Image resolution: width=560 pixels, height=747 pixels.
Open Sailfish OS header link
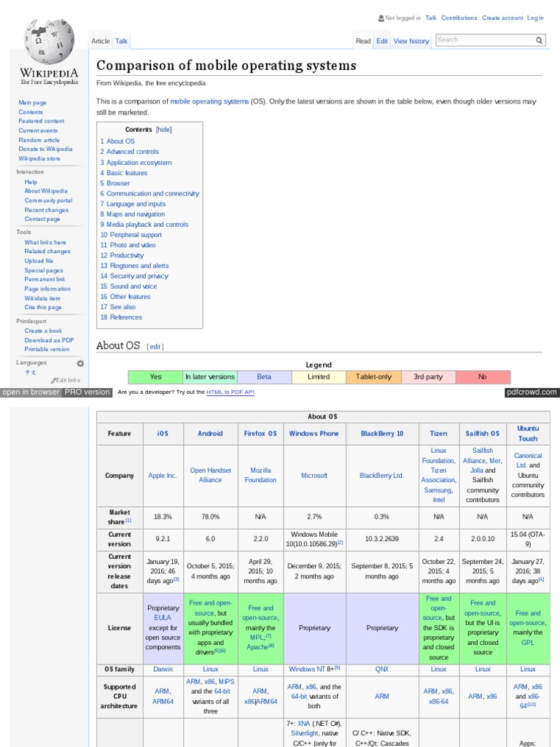coord(483,434)
